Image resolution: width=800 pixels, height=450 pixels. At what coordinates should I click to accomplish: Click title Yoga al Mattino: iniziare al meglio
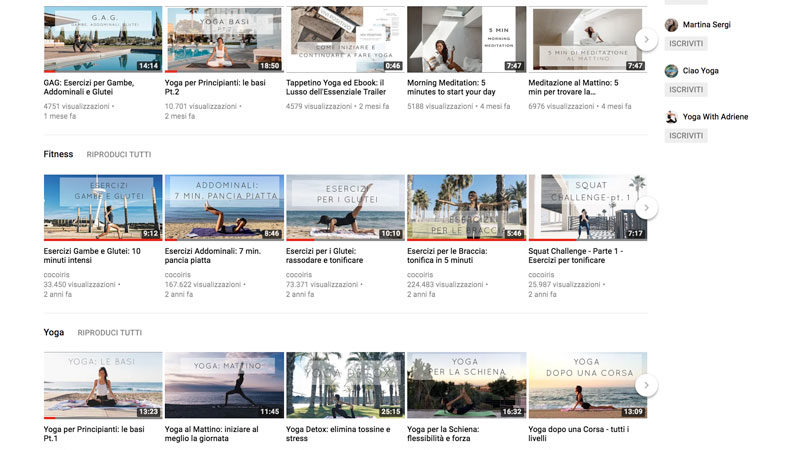(212, 434)
